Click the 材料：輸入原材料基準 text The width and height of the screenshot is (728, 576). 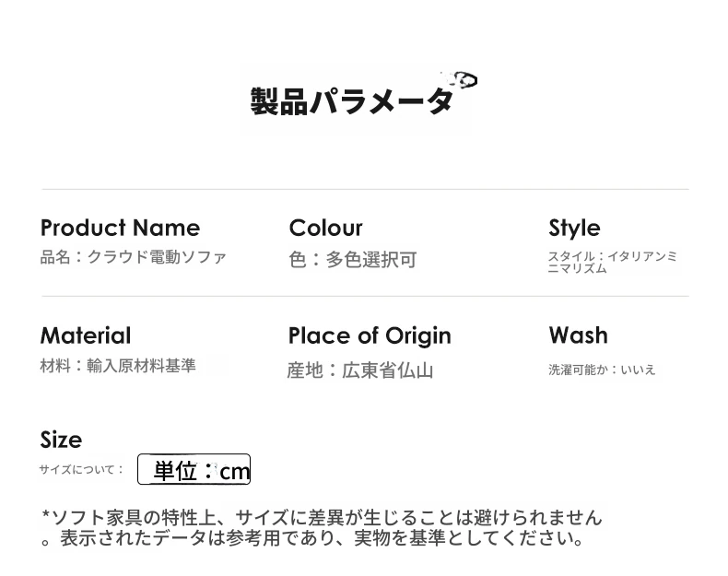pyautogui.click(x=118, y=366)
